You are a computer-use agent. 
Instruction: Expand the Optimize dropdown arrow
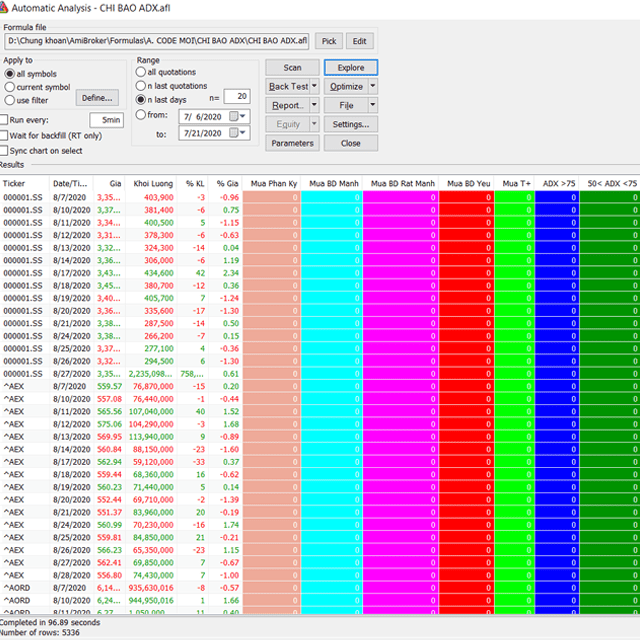[373, 86]
